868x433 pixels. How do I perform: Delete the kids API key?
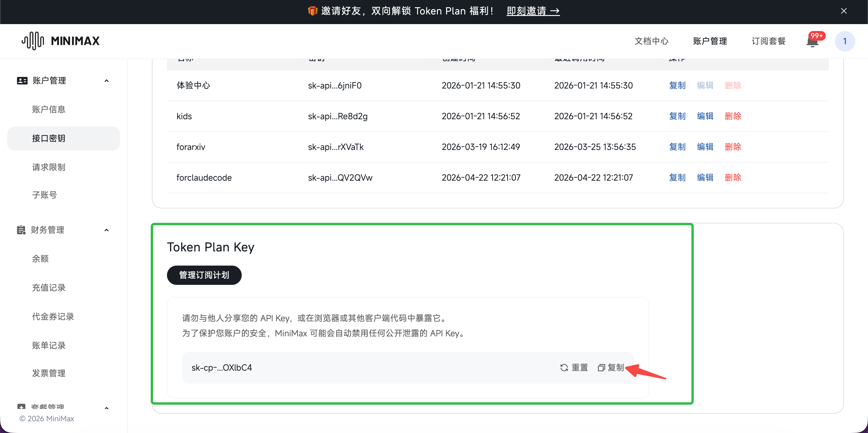(x=733, y=116)
